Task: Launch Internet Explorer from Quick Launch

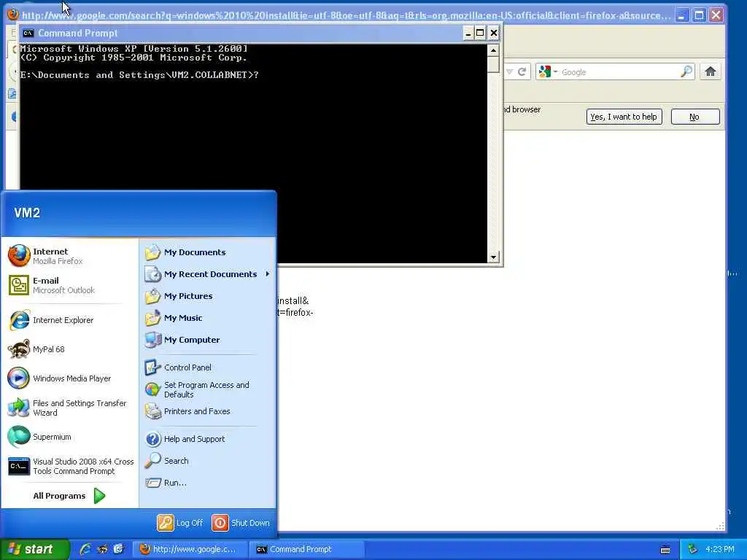Action: pos(86,550)
